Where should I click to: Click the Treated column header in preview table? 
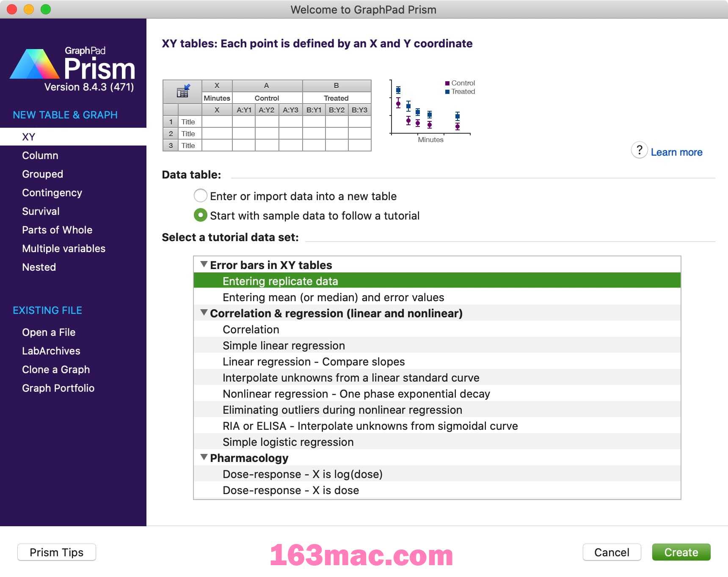tap(336, 98)
